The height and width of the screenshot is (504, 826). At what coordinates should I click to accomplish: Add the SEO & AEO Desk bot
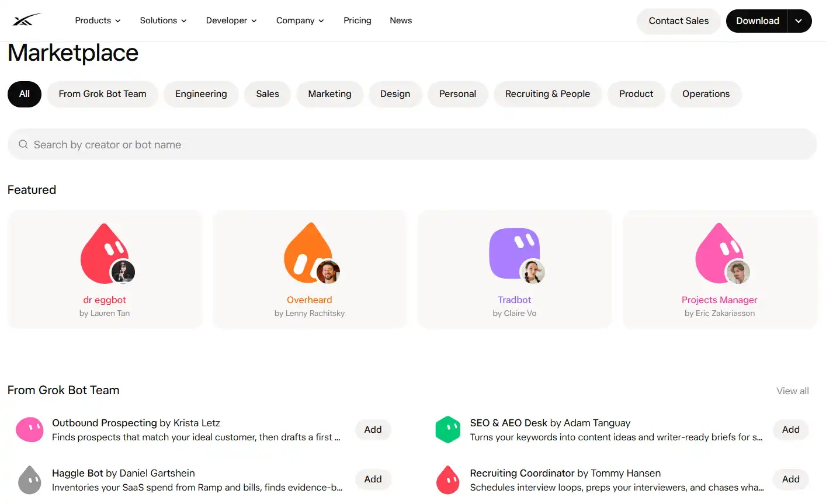tap(791, 430)
